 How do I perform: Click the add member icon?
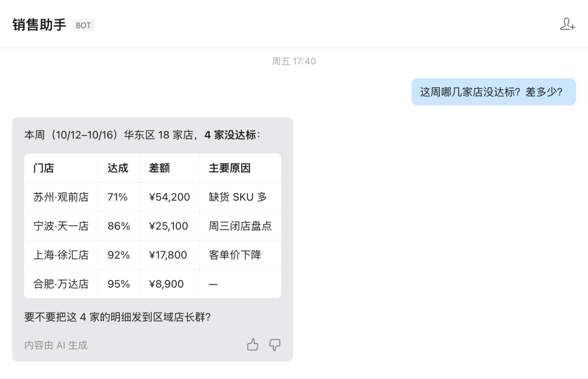567,24
